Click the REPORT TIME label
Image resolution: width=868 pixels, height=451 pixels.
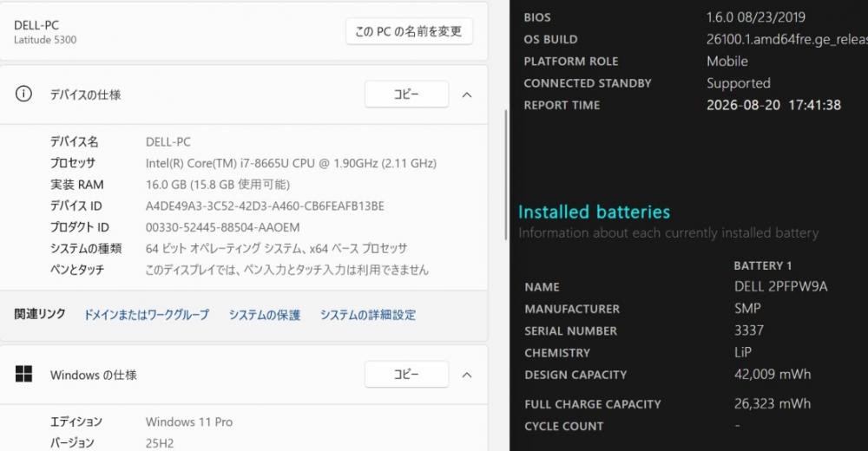[562, 105]
